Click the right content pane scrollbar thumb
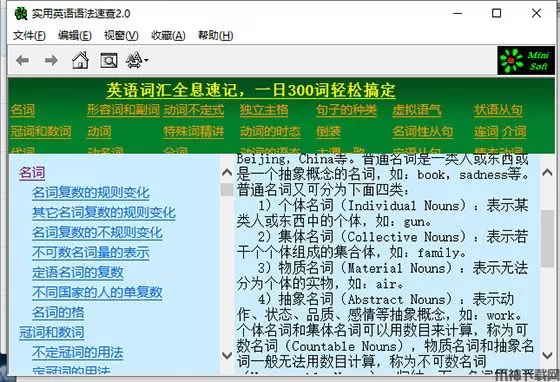 point(547,238)
